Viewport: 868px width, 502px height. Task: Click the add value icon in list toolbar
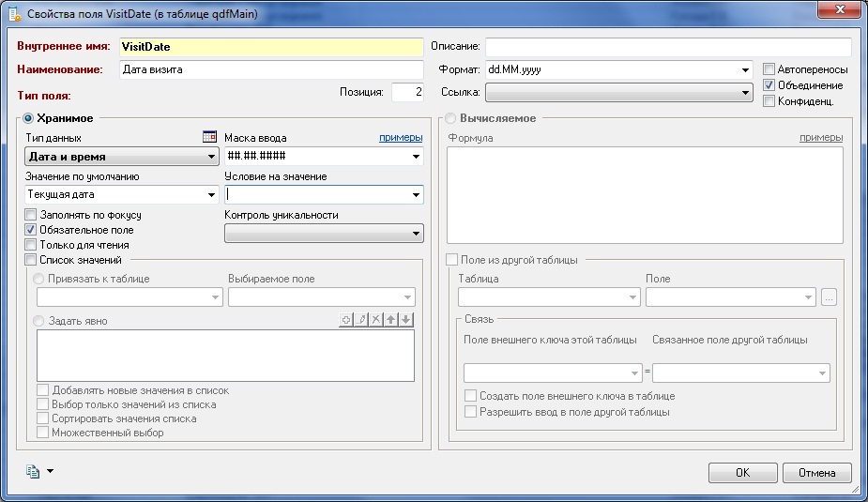pos(346,320)
